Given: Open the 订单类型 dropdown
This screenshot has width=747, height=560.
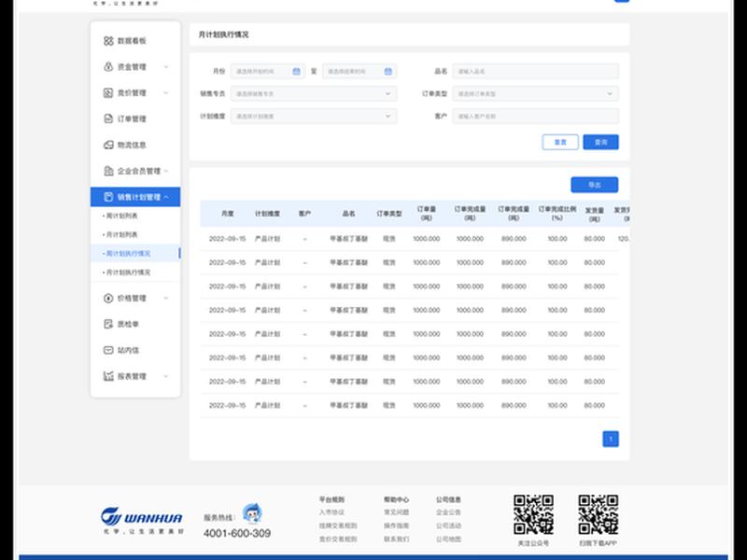Looking at the screenshot, I should pos(535,94).
